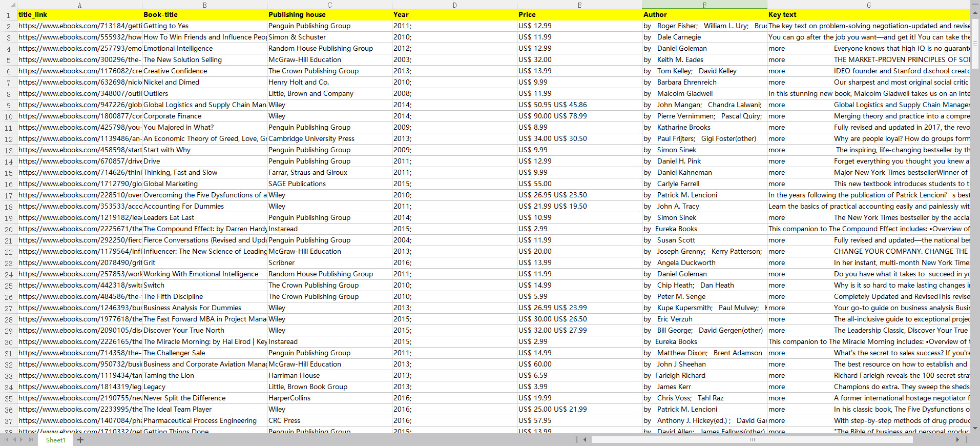The width and height of the screenshot is (980, 446).
Task: Click vertical scrollbar down arrow
Action: coord(975,428)
